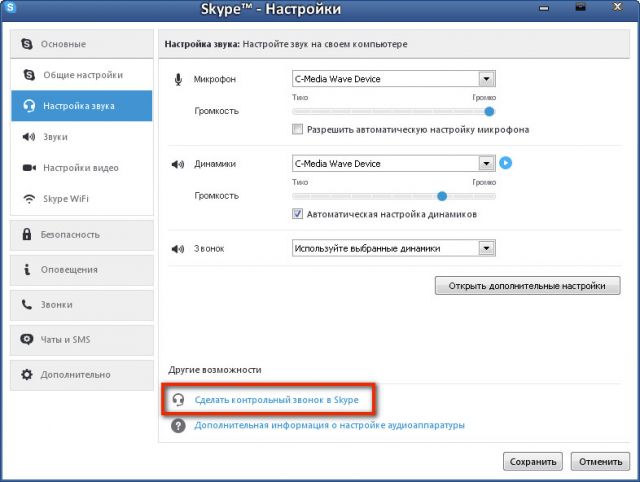Click the camera icon for Настройки видео

click(29, 168)
